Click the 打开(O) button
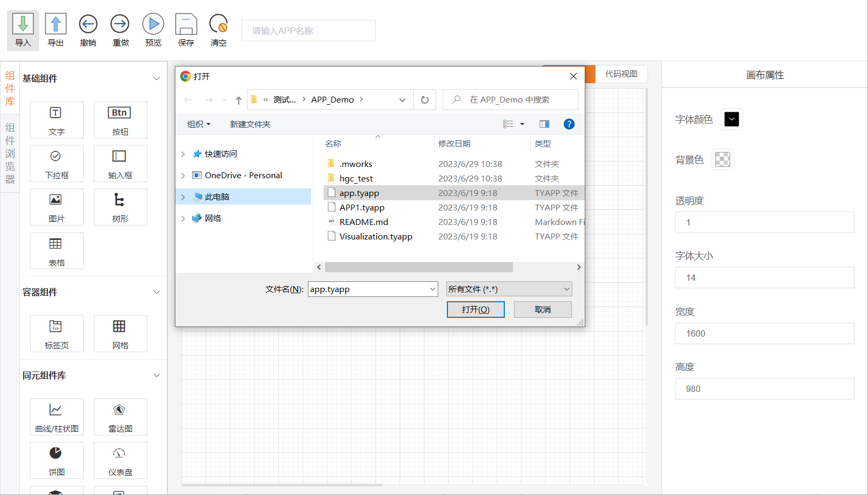 tap(476, 309)
